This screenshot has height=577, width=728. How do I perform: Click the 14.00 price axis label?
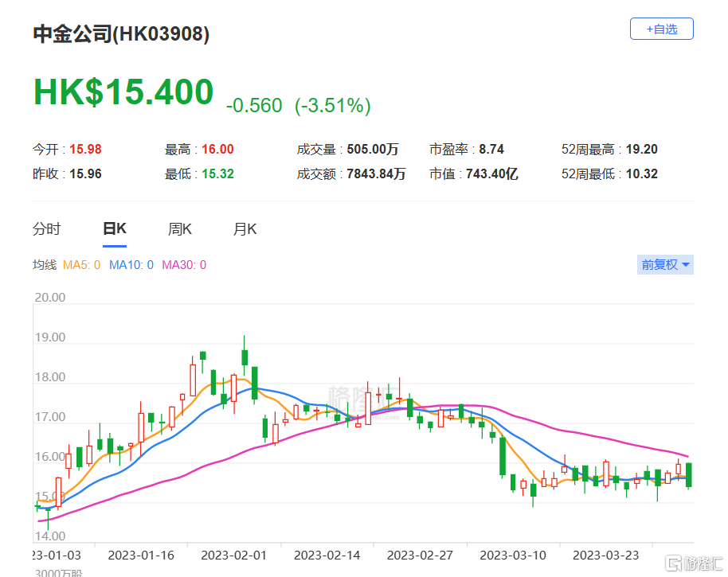[x=50, y=536]
